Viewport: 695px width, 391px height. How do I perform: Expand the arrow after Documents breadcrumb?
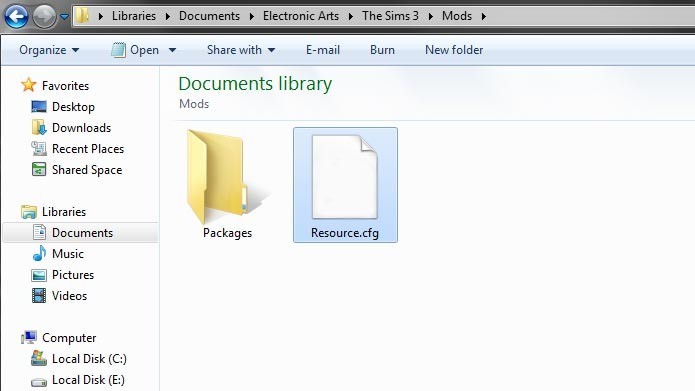click(252, 16)
